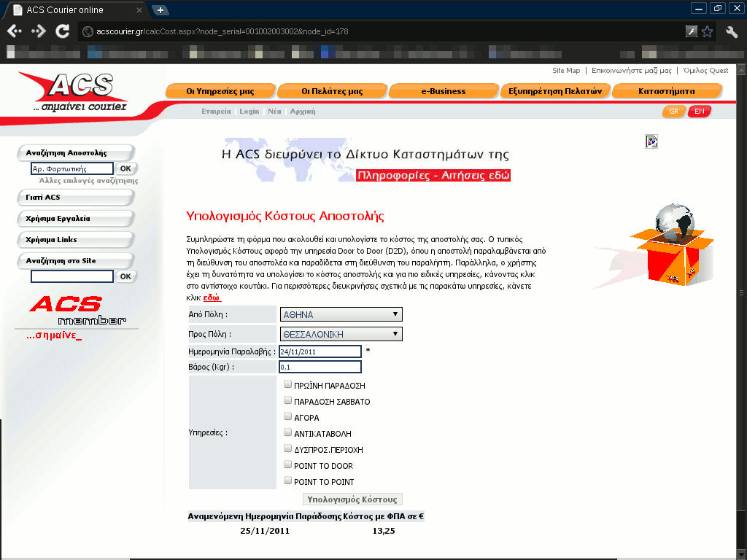Click the Υπολογισμός Κόστους Αποστολής heading
Viewport: 747px width, 560px height.
coord(285,216)
